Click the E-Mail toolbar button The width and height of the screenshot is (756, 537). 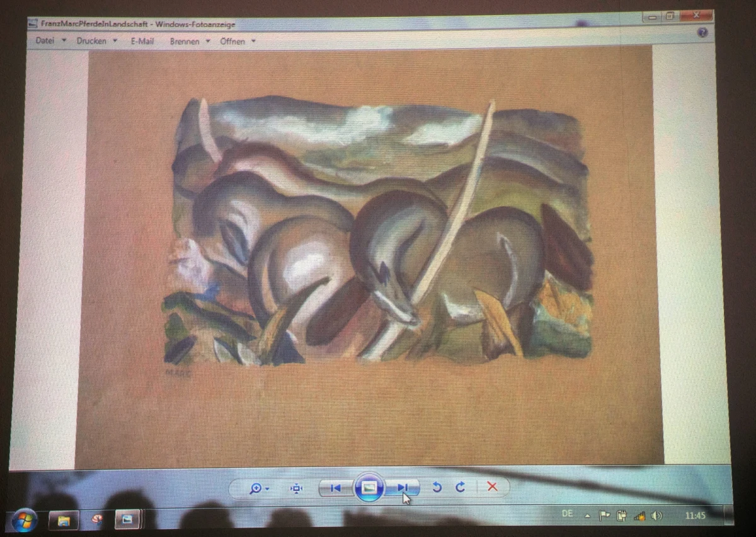(x=142, y=41)
